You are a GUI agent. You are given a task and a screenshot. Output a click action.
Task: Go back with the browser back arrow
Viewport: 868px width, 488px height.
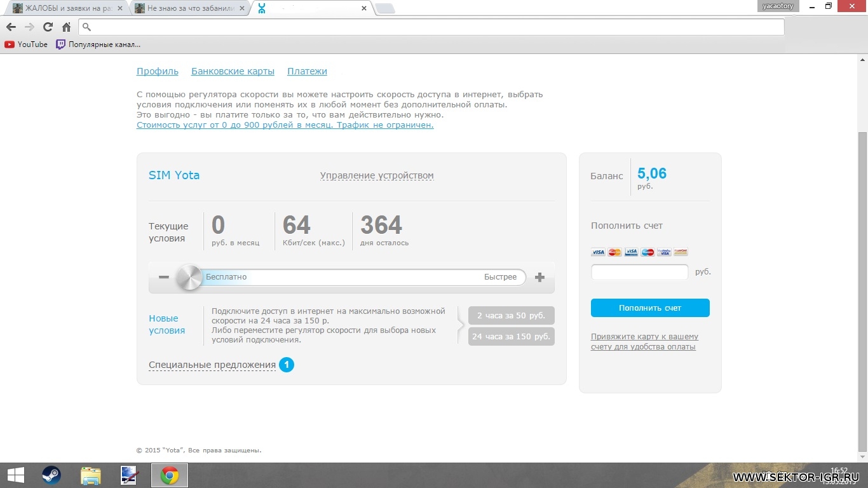click(11, 27)
